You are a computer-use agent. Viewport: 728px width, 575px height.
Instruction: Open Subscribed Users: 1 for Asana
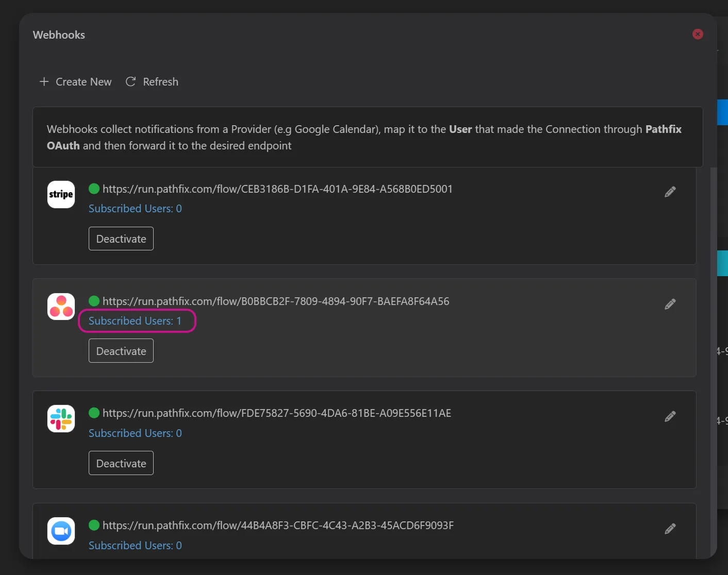(135, 321)
